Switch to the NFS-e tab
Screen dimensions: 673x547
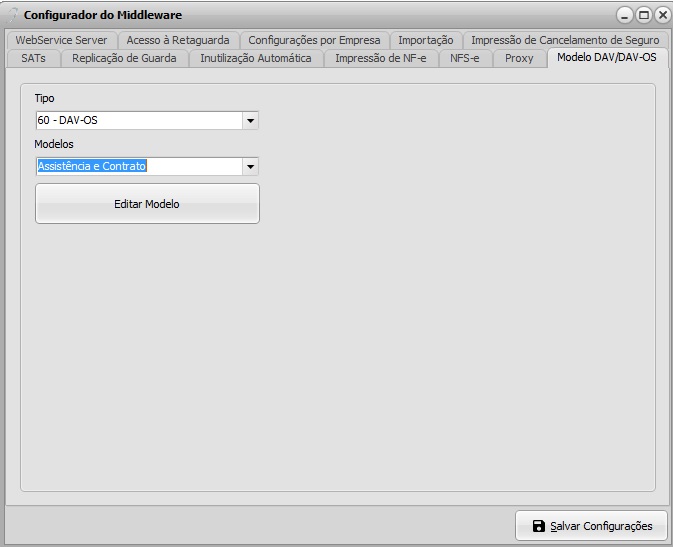coord(465,58)
